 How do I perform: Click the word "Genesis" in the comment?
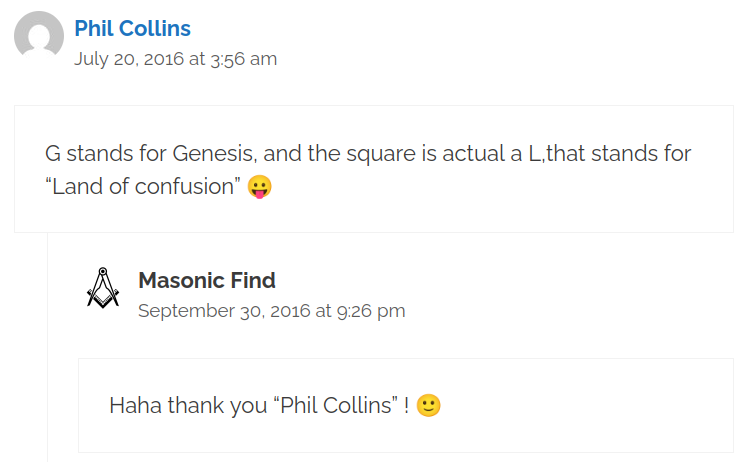pyautogui.click(x=214, y=154)
